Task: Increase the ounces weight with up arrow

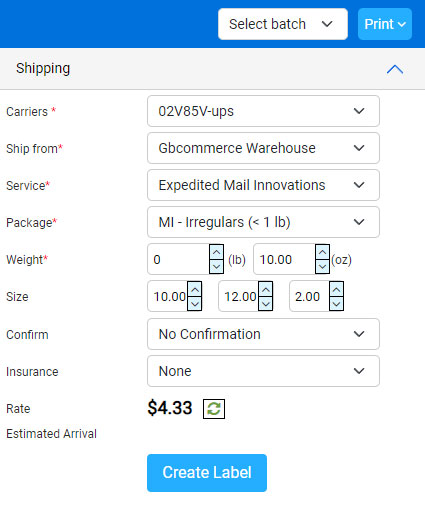Action: coord(322,252)
